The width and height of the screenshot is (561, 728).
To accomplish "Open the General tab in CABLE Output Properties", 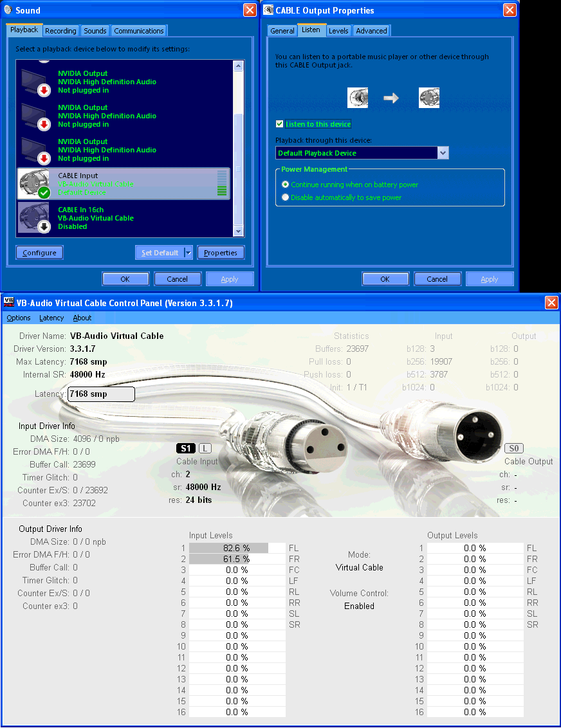I will (x=282, y=31).
